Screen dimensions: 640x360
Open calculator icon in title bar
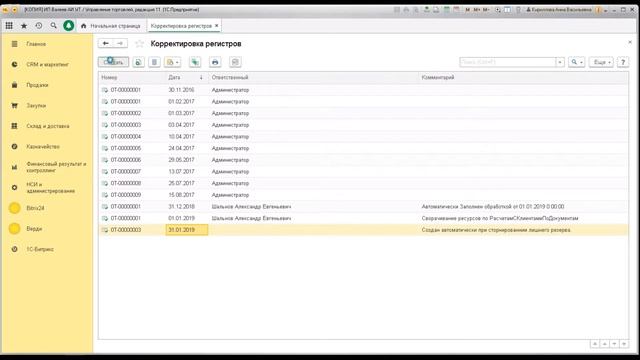click(x=447, y=9)
